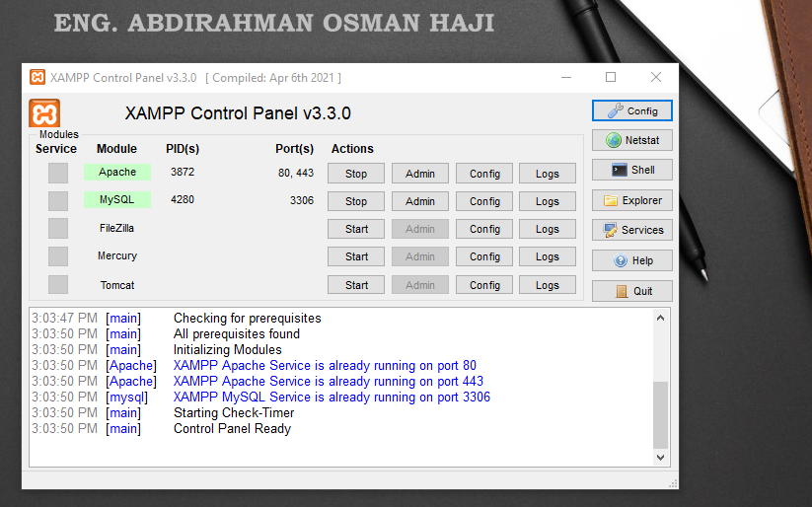Open Explorer with the folder icon

pyautogui.click(x=632, y=200)
